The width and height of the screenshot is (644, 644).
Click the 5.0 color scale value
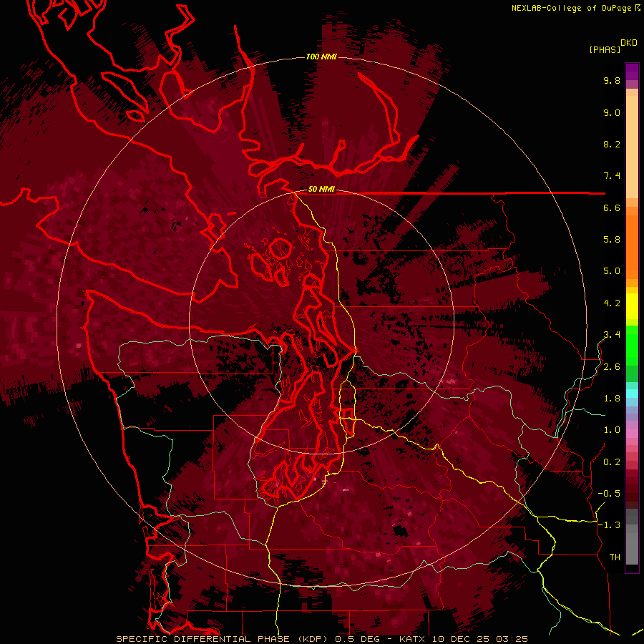tap(612, 271)
